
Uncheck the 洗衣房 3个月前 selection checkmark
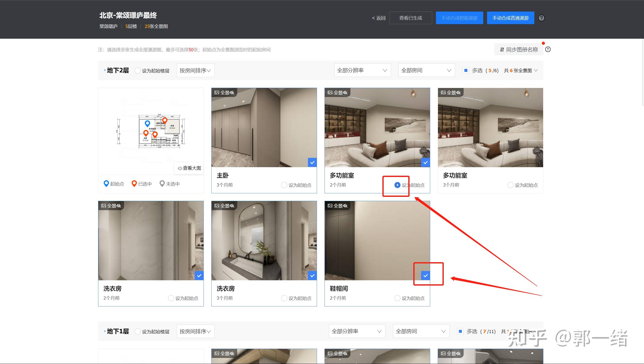click(312, 276)
